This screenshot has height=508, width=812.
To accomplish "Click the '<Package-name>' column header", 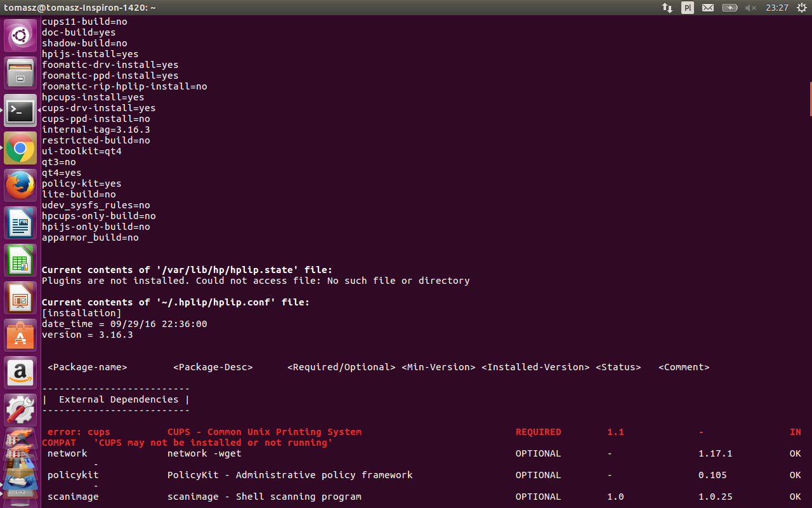I will click(x=88, y=367).
